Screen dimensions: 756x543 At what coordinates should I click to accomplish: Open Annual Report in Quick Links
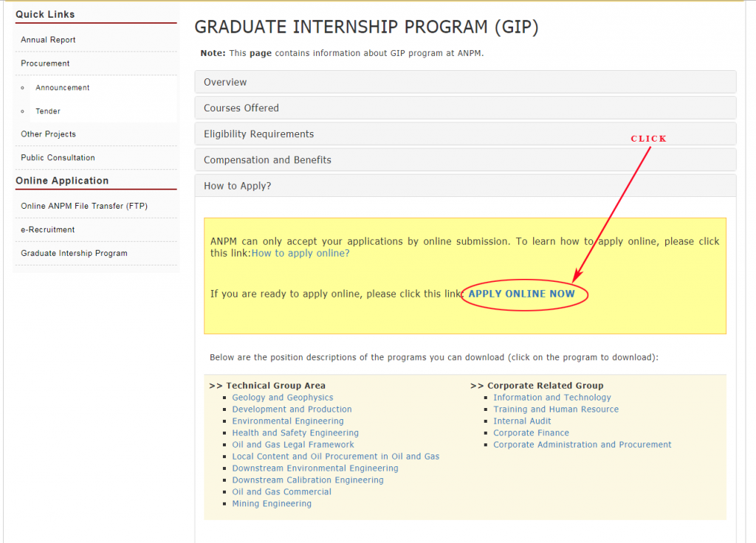(x=48, y=40)
